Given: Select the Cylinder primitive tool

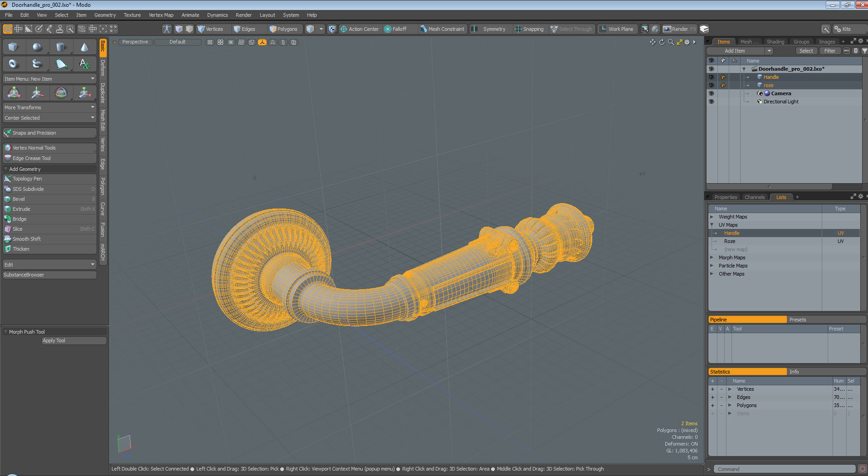Looking at the screenshot, I should click(61, 47).
